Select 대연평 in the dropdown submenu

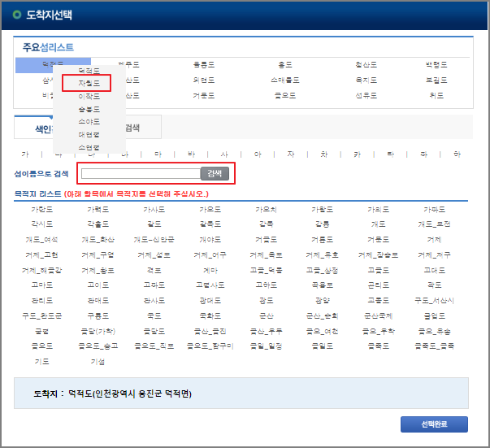click(89, 134)
